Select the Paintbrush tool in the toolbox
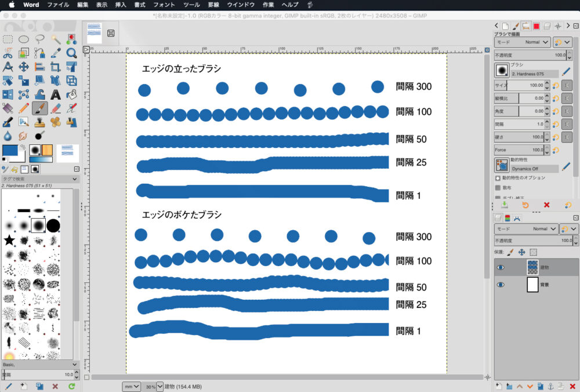Image resolution: width=580 pixels, height=392 pixels. tap(40, 108)
